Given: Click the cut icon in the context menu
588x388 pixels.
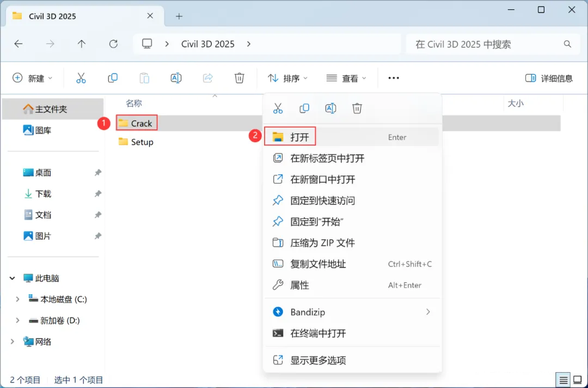Looking at the screenshot, I should pos(278,108).
